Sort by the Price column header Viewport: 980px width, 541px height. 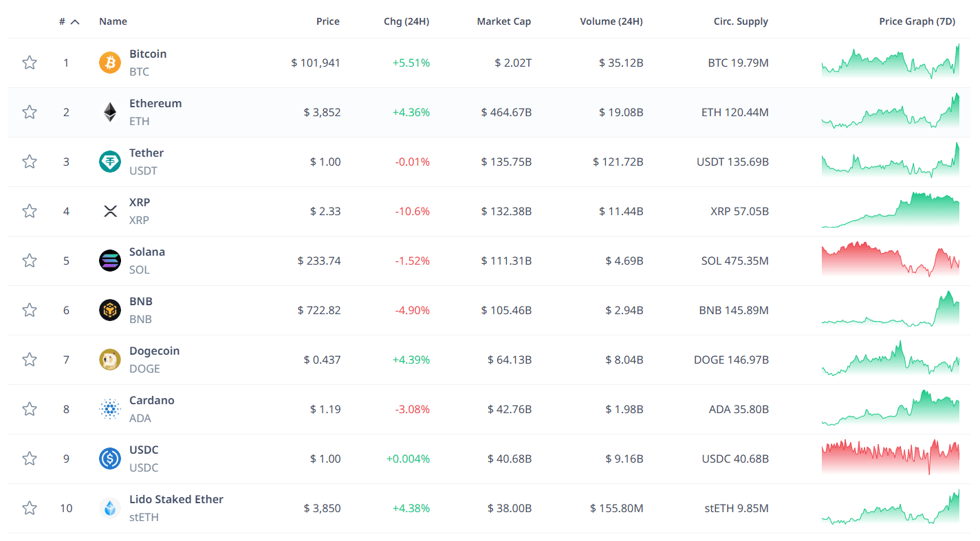[x=328, y=21]
